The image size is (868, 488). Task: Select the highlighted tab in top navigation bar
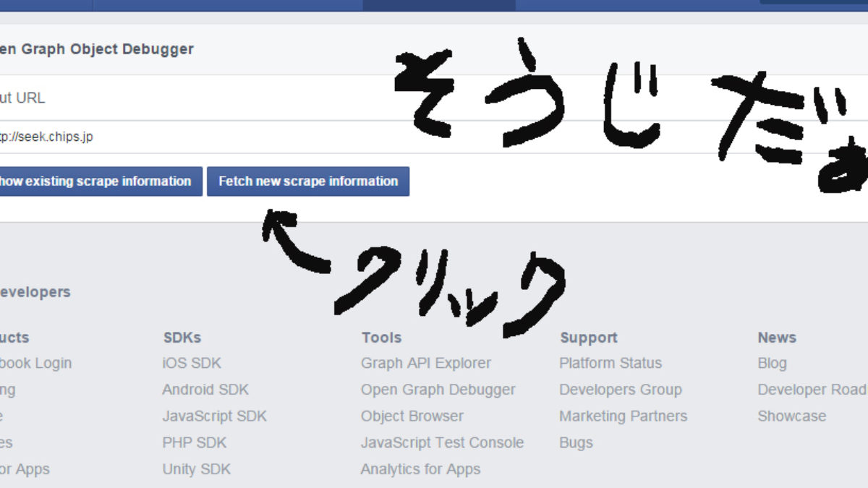439,5
